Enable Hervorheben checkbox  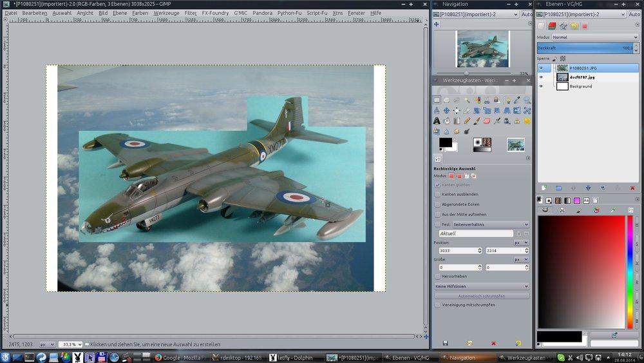point(437,276)
